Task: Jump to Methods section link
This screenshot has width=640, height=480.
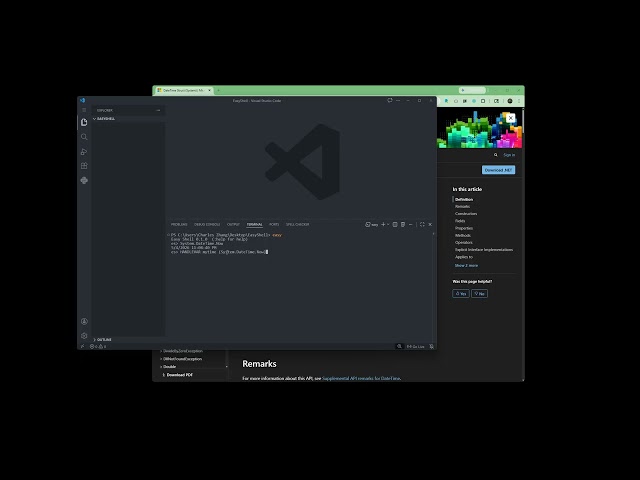Action: (463, 236)
